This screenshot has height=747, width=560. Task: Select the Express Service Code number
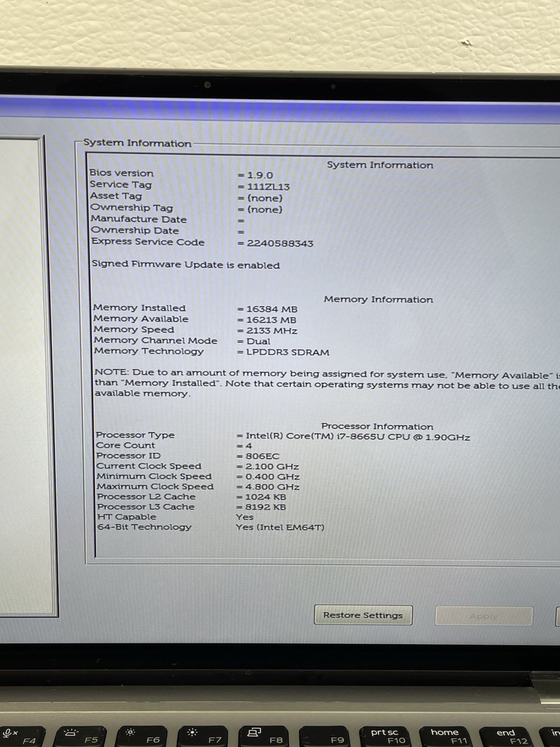pos(280,243)
